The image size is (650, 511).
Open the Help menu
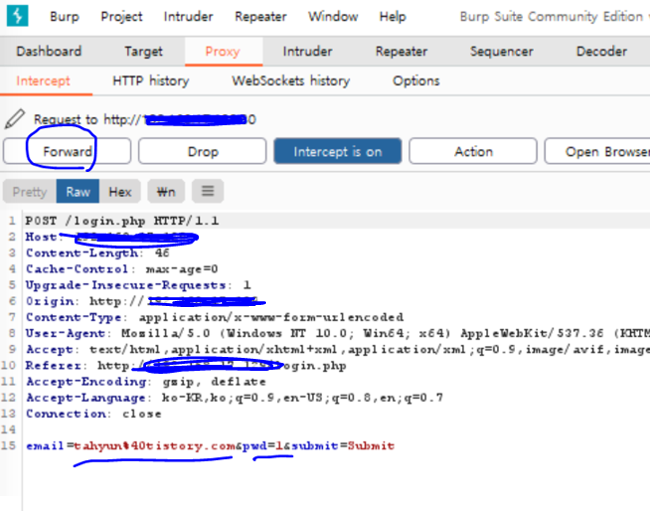393,17
